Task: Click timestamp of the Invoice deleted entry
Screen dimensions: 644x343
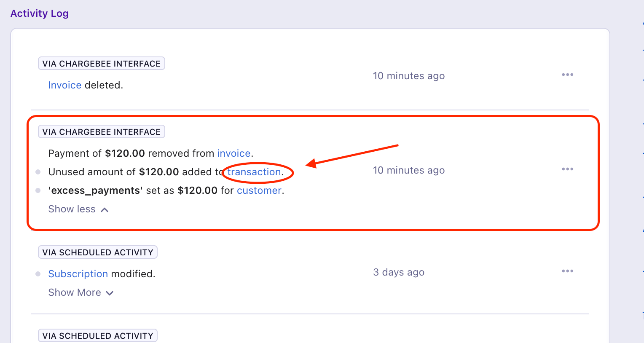Action: [408, 76]
